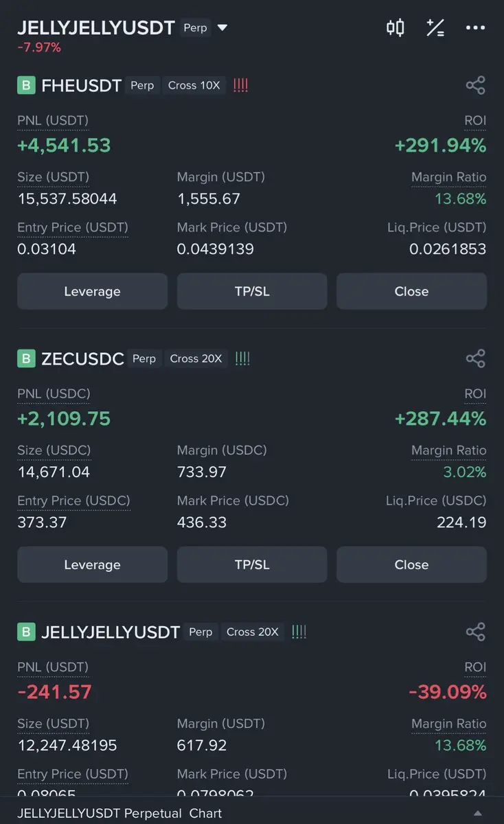Set TP/SL on the FHEUSDT position

click(252, 291)
